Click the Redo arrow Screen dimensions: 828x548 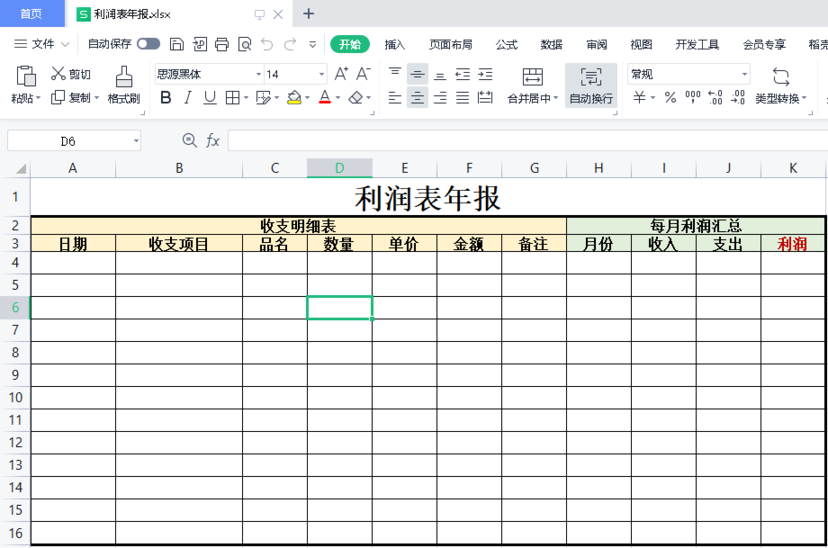point(290,44)
